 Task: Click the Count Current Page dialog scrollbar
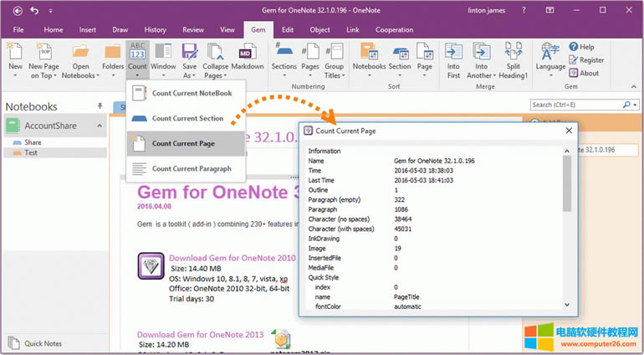point(567,180)
